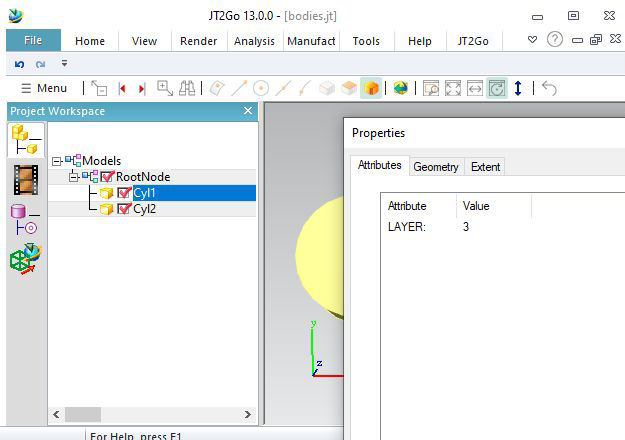This screenshot has width=625, height=440.
Task: Toggle the RootNode visibility checkbox
Action: click(x=107, y=177)
